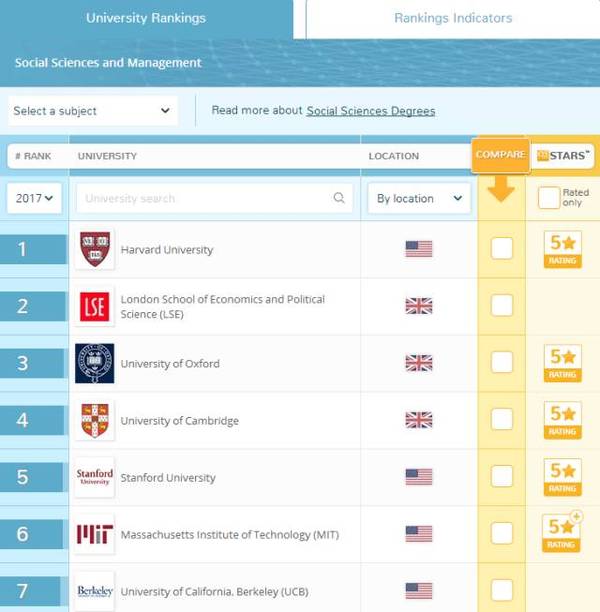Click the Harvard University crest logo

(95, 249)
